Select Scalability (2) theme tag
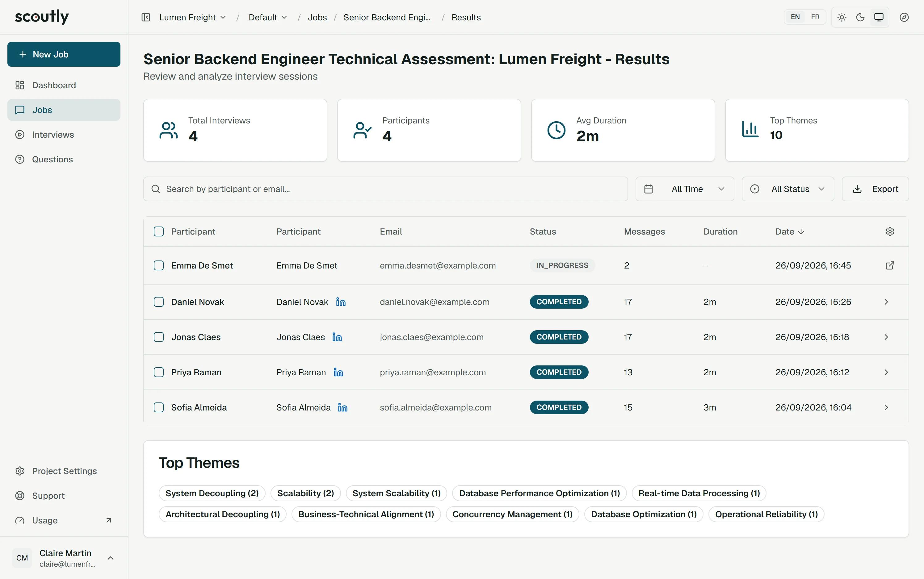The height and width of the screenshot is (579, 924). point(306,493)
